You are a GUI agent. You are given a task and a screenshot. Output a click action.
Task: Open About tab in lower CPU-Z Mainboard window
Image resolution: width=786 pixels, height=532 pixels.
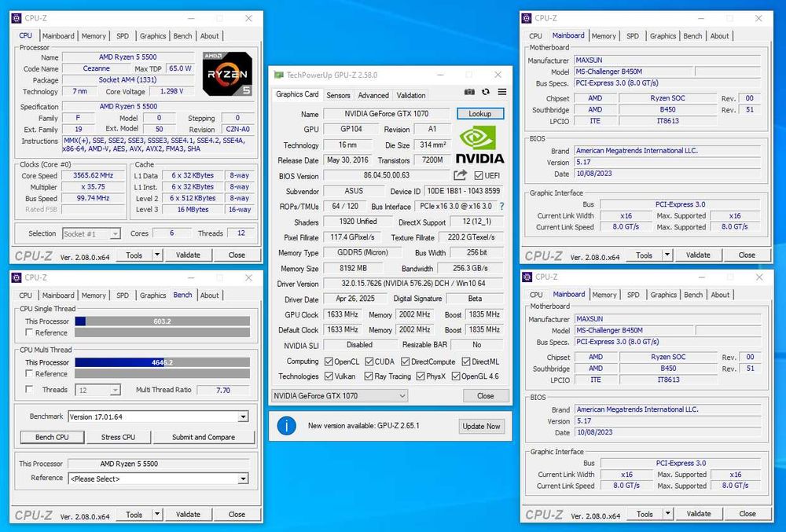coord(720,295)
